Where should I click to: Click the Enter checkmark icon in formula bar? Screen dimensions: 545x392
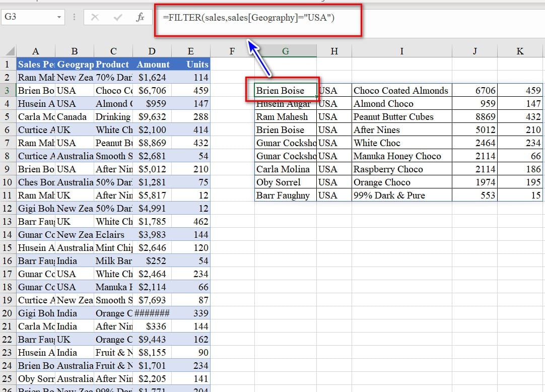118,18
